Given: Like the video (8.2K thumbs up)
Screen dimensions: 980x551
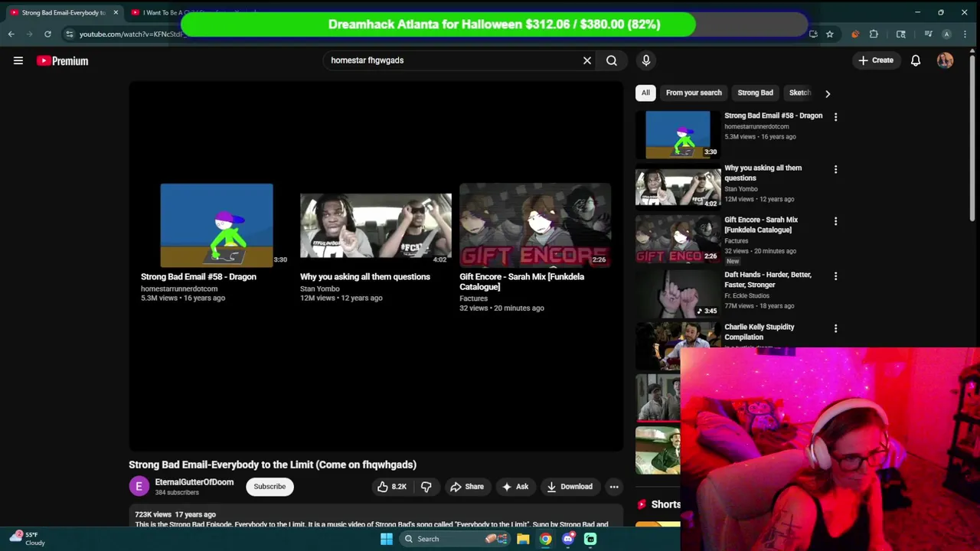Looking at the screenshot, I should point(392,487).
